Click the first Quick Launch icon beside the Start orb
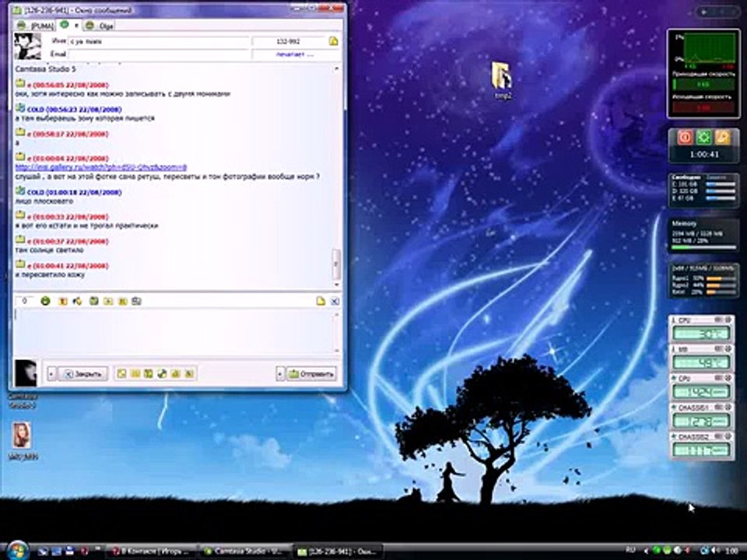Image resolution: width=747 pixels, height=560 pixels. tap(43, 551)
